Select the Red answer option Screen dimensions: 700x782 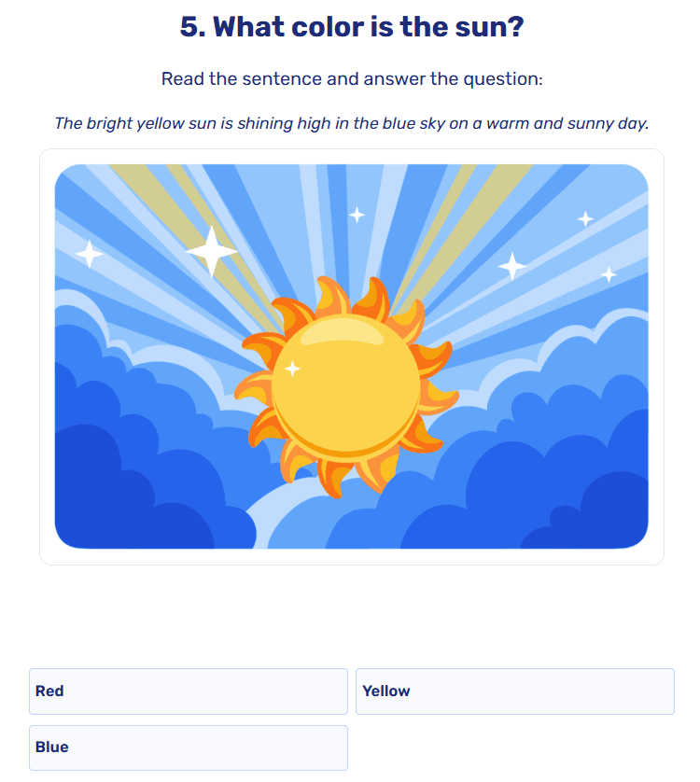(x=188, y=691)
